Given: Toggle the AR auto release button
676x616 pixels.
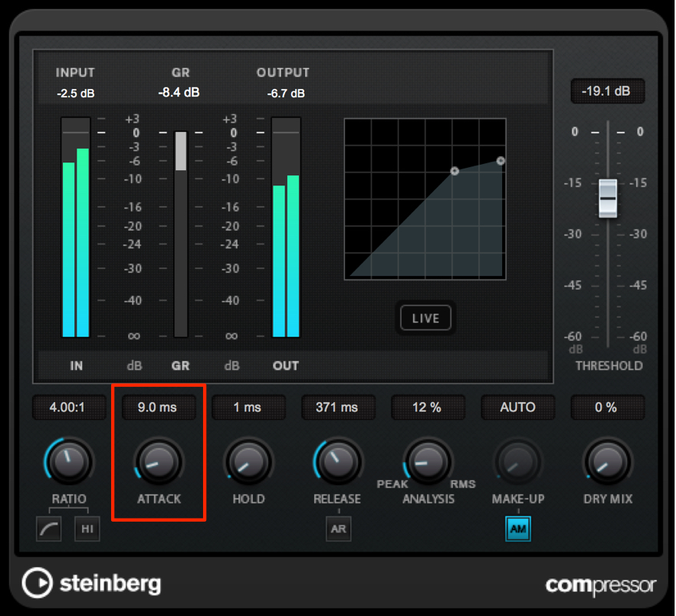Looking at the screenshot, I should pos(339,529).
